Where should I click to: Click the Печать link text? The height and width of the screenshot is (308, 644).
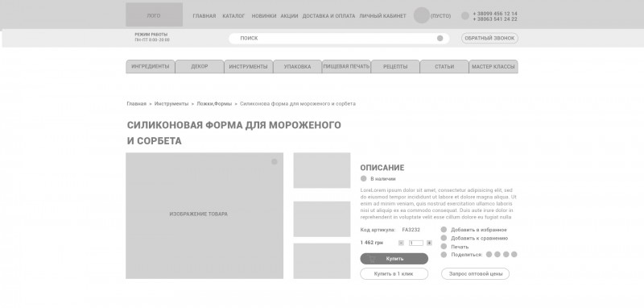(x=460, y=247)
